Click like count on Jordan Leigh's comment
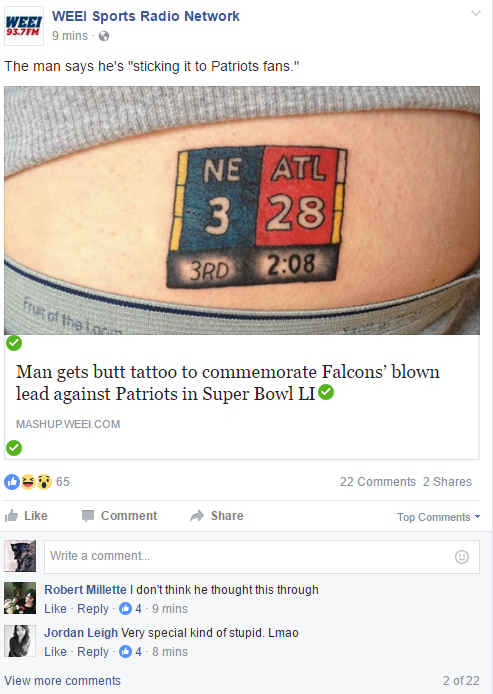 (131, 652)
